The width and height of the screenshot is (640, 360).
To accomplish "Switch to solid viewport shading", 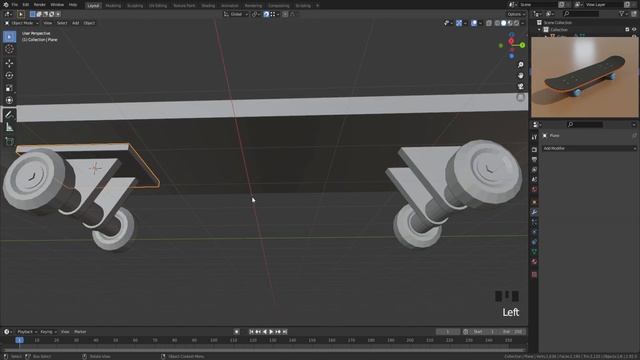I will (x=504, y=23).
